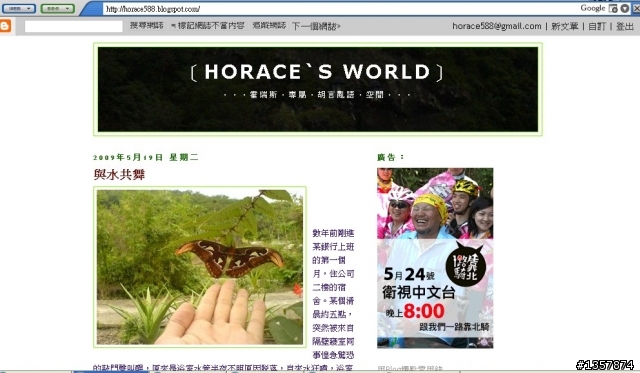Image resolution: width=640 pixels, height=373 pixels.
Task: Click the blog subtitle under HORACE`S WORLD
Action: [317, 95]
